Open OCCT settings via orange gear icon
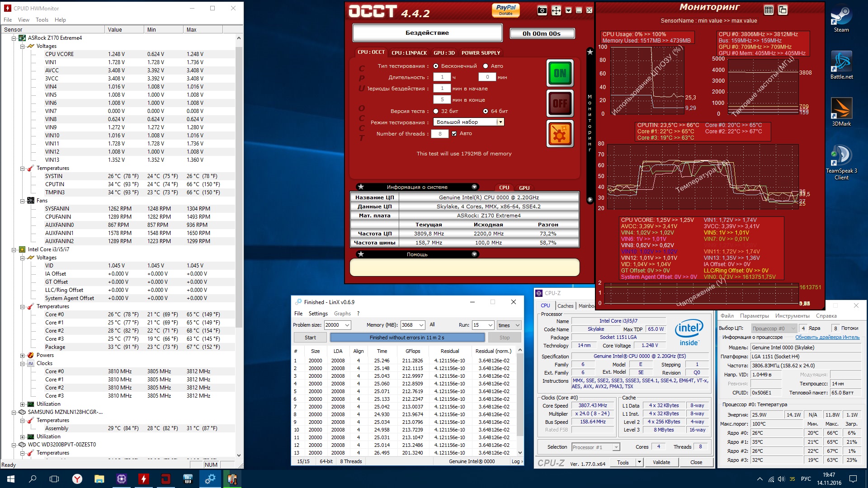Viewport: 868px width, 488px height. [x=560, y=134]
